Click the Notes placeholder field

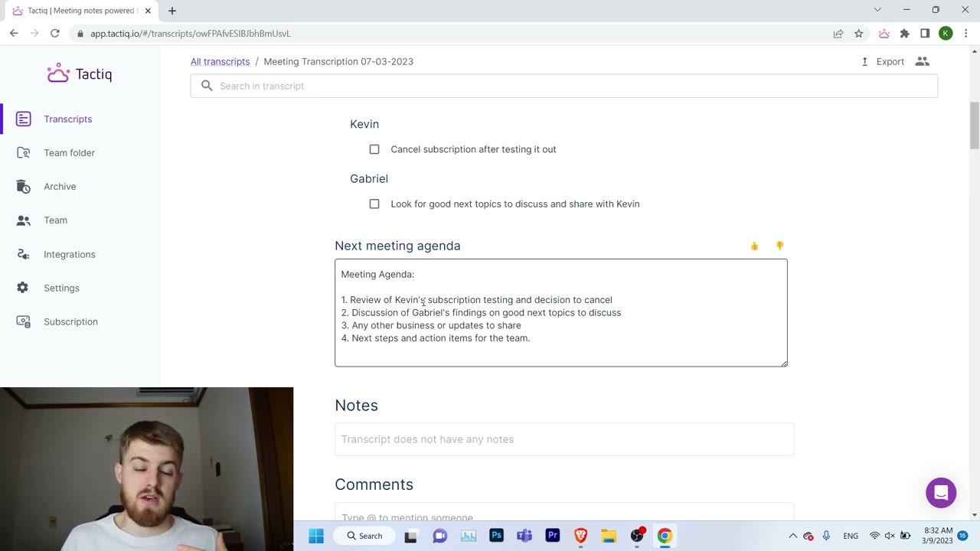[x=564, y=439]
